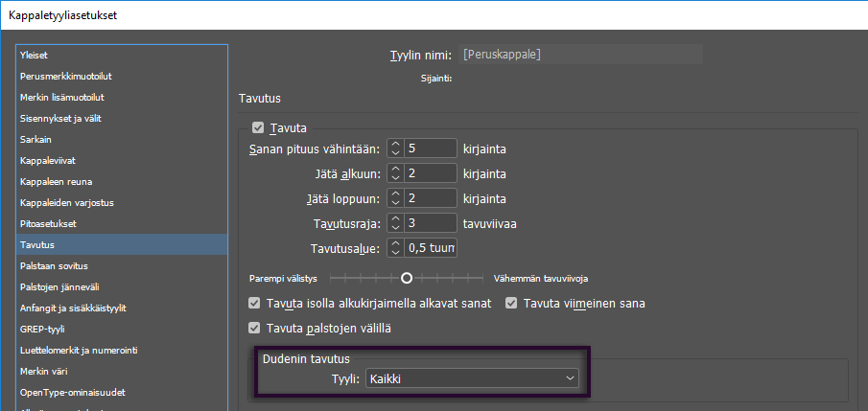The height and width of the screenshot is (411, 868).
Task: Click the Tavutusalue value field
Action: coord(431,248)
